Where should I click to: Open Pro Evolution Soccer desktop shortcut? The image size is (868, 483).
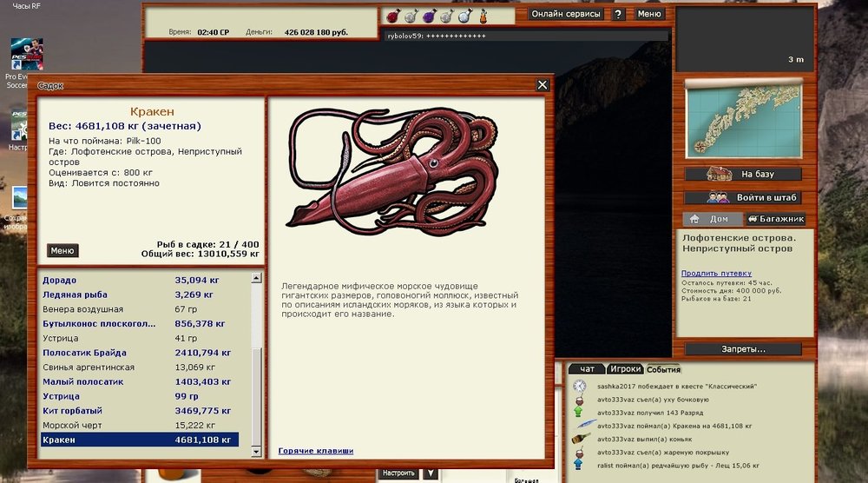click(x=21, y=56)
